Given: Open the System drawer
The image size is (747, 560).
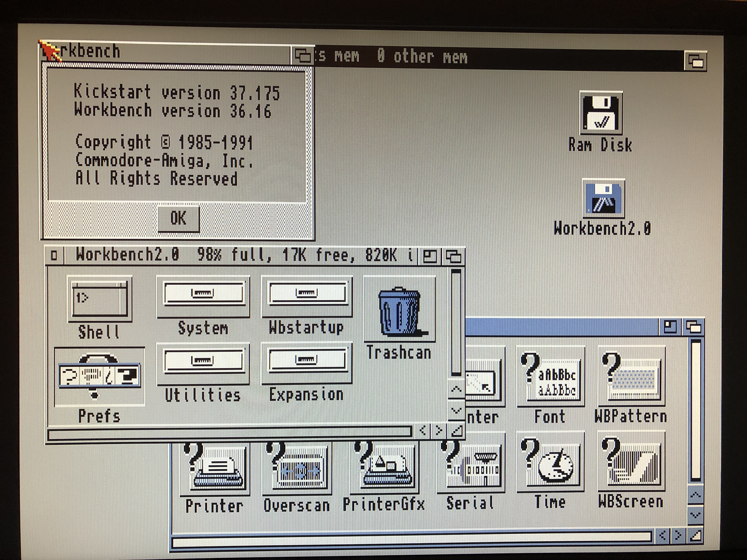Looking at the screenshot, I should 203,296.
